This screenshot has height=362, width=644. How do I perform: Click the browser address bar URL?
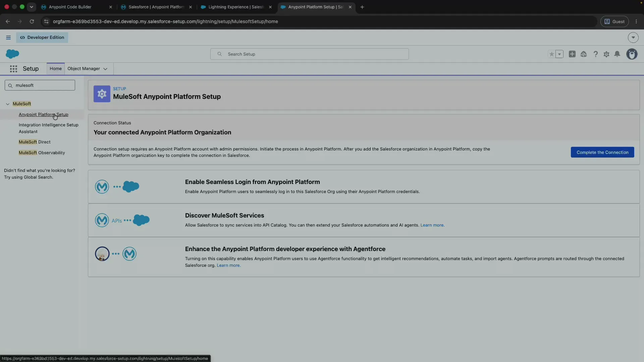click(165, 21)
